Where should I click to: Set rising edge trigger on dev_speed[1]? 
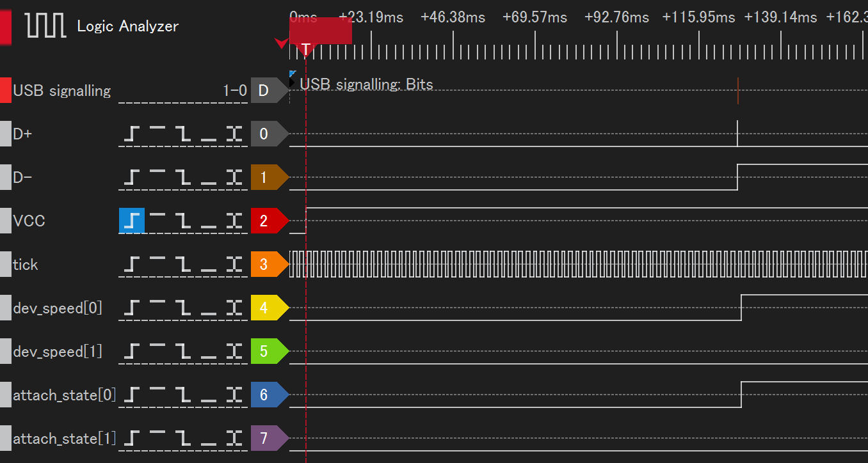(x=132, y=351)
